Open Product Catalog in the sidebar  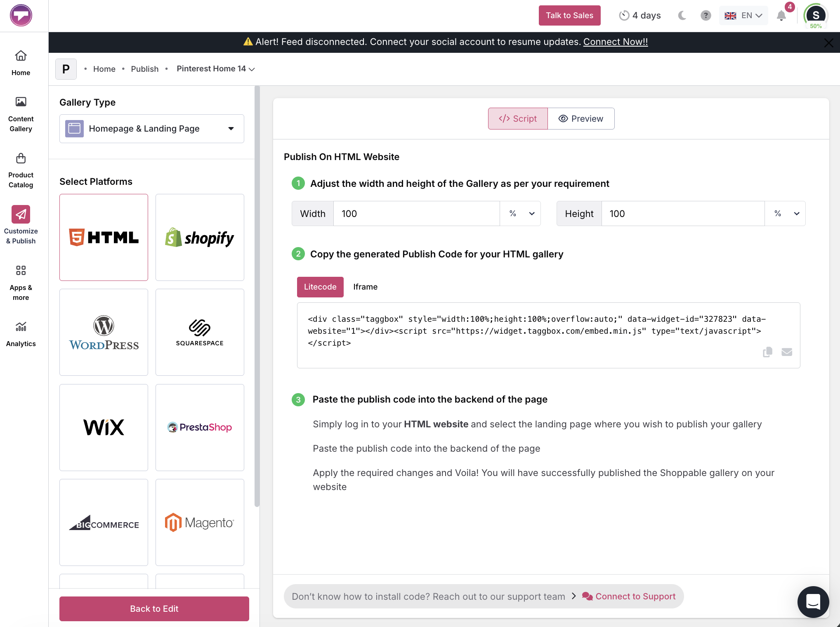pyautogui.click(x=21, y=171)
